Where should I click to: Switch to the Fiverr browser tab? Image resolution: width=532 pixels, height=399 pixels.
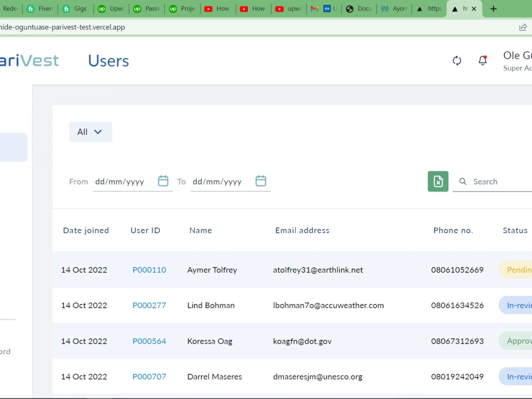[39, 9]
